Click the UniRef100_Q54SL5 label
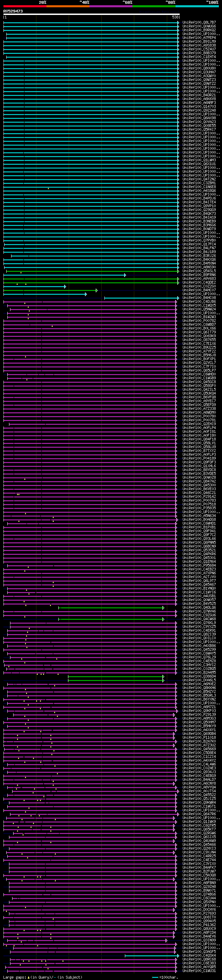This screenshot has width=222, height=980. point(199,271)
